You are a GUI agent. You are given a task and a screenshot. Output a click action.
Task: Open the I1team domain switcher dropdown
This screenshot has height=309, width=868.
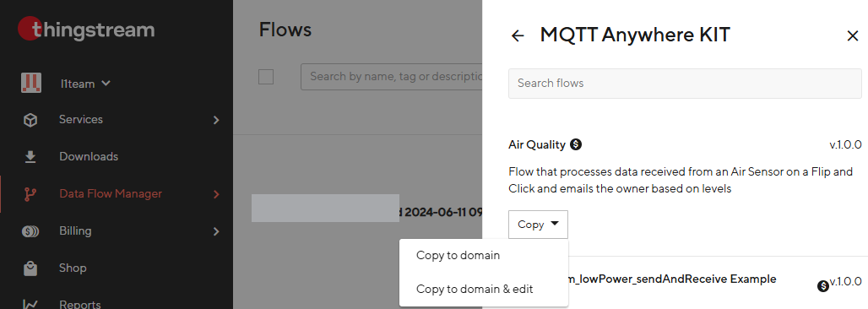pos(85,84)
